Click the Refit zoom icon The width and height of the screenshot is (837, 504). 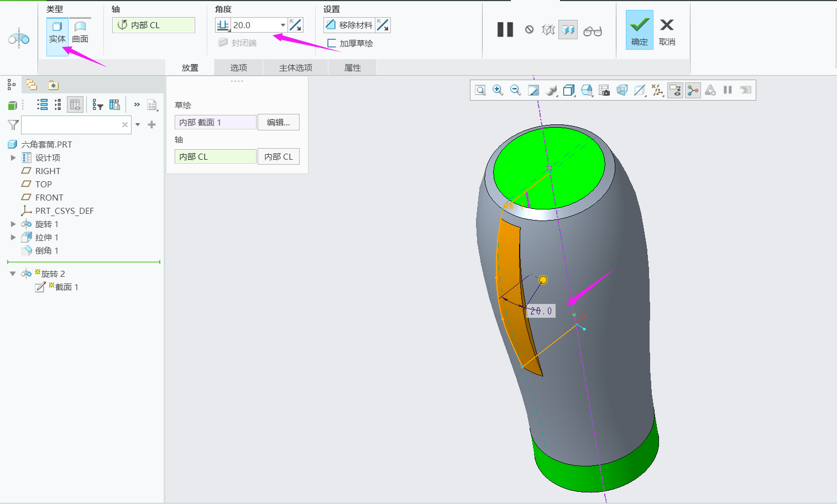tap(480, 90)
